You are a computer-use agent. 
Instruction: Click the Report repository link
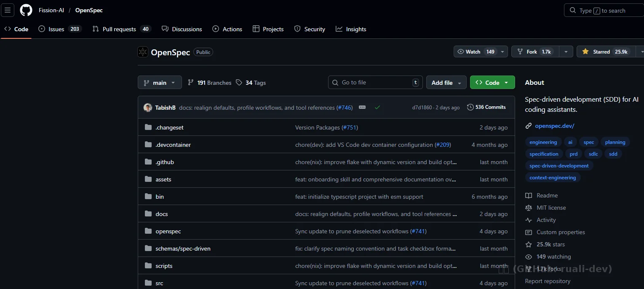pyautogui.click(x=548, y=281)
